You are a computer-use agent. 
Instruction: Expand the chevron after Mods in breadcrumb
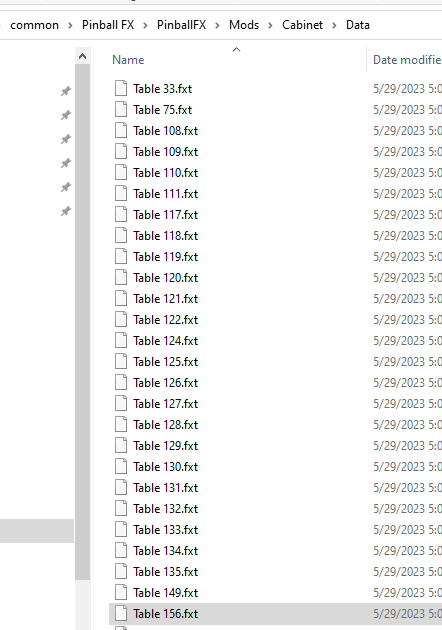pos(270,25)
